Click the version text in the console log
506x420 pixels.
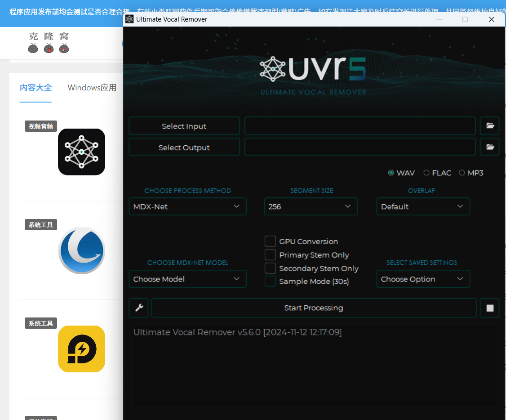click(238, 332)
